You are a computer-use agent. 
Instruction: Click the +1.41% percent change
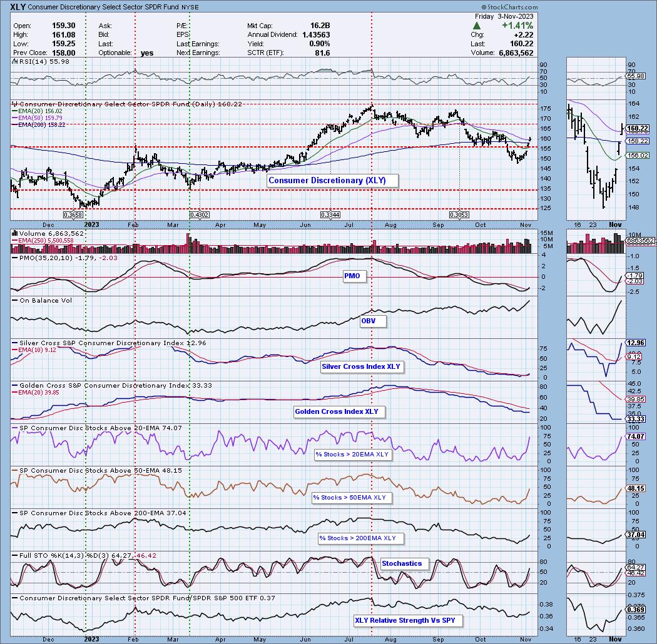point(517,26)
